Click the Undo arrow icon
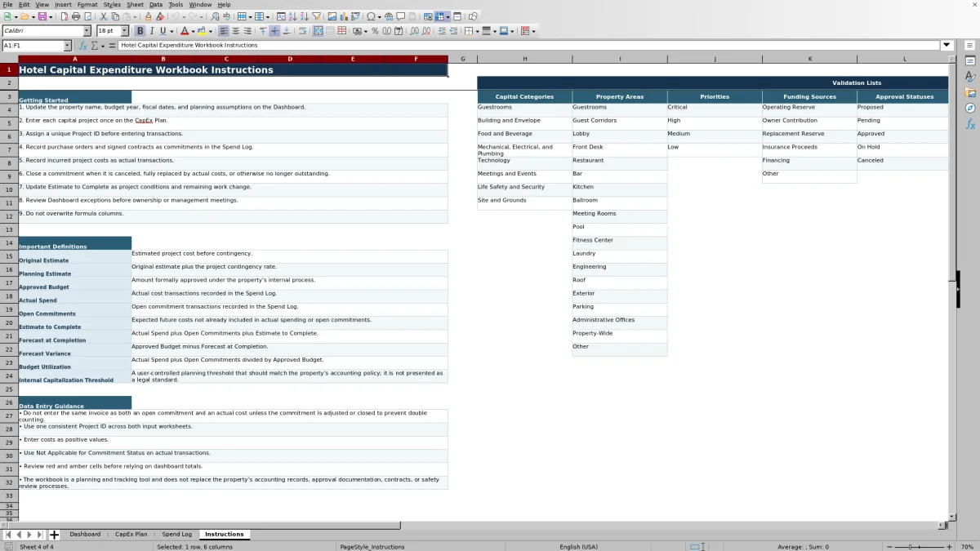This screenshot has width=980, height=551. pos(176,16)
